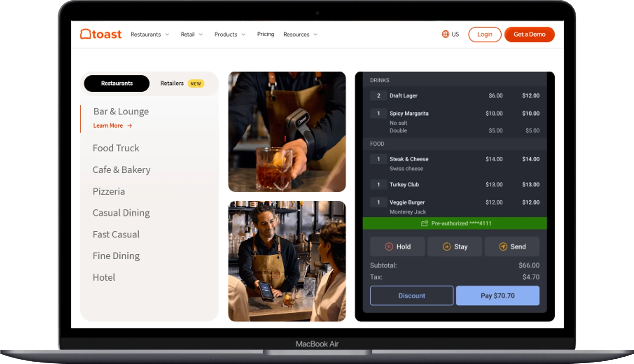Open the bartender with customer photo
Image resolution: width=634 pixels, height=364 pixels.
[x=287, y=261]
